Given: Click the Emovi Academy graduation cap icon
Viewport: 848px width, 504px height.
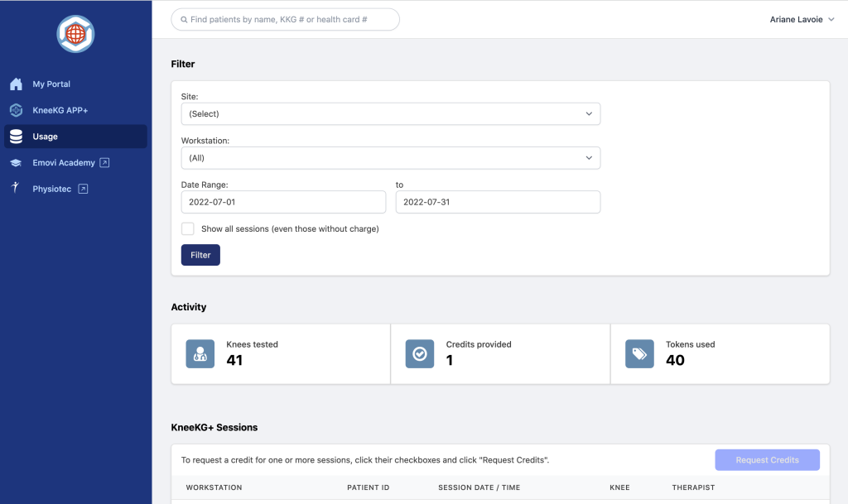Looking at the screenshot, I should (x=17, y=162).
